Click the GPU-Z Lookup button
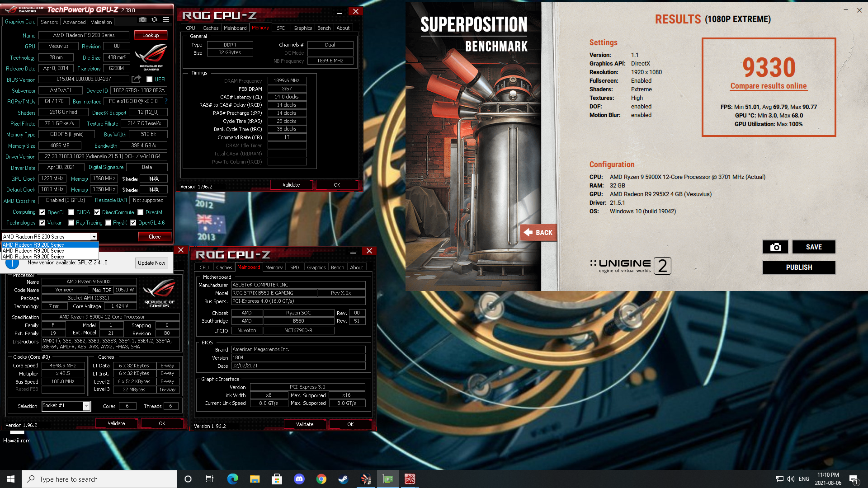 click(151, 35)
